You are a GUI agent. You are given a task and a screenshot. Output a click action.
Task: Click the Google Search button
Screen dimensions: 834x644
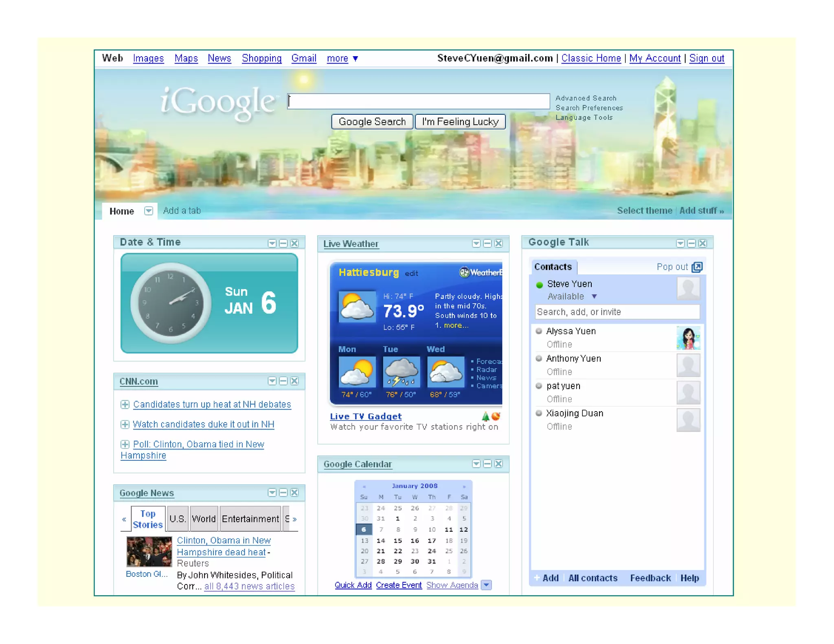372,122
